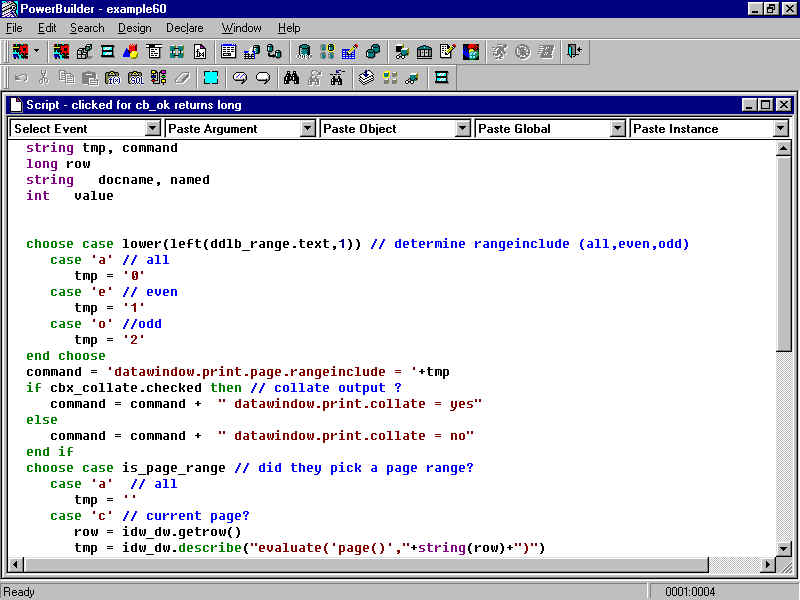Screen dimensions: 800x600
Task: Click the Paste clipboard icon
Action: pyautogui.click(x=90, y=78)
